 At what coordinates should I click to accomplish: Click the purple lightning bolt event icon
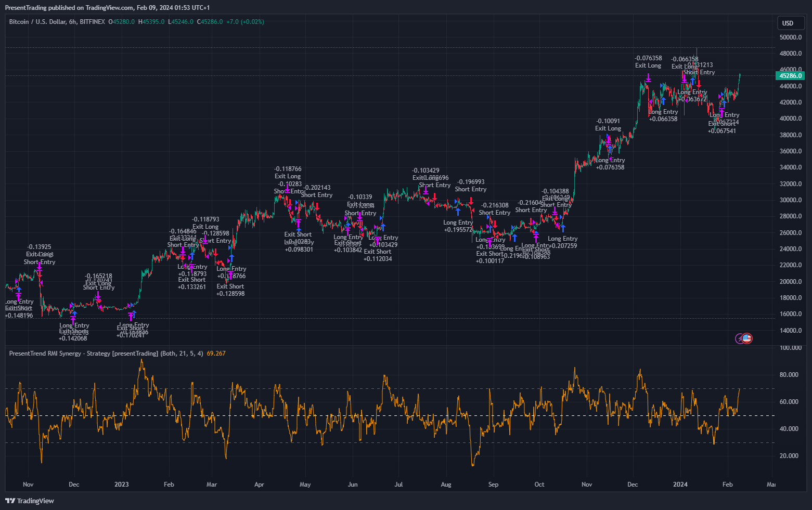(x=739, y=339)
